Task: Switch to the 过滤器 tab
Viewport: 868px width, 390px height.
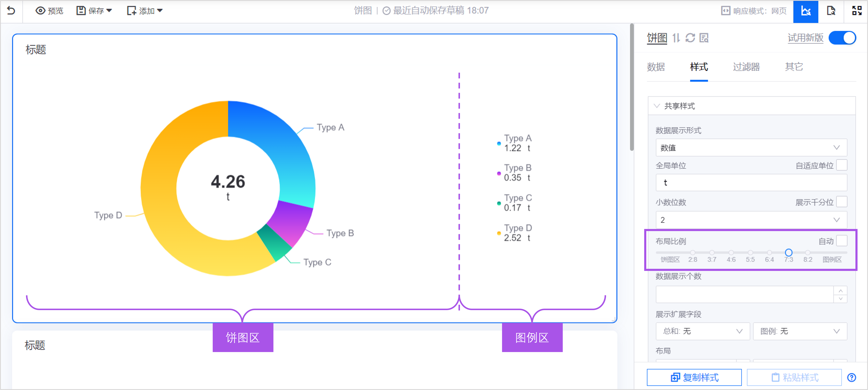Action: tap(746, 67)
